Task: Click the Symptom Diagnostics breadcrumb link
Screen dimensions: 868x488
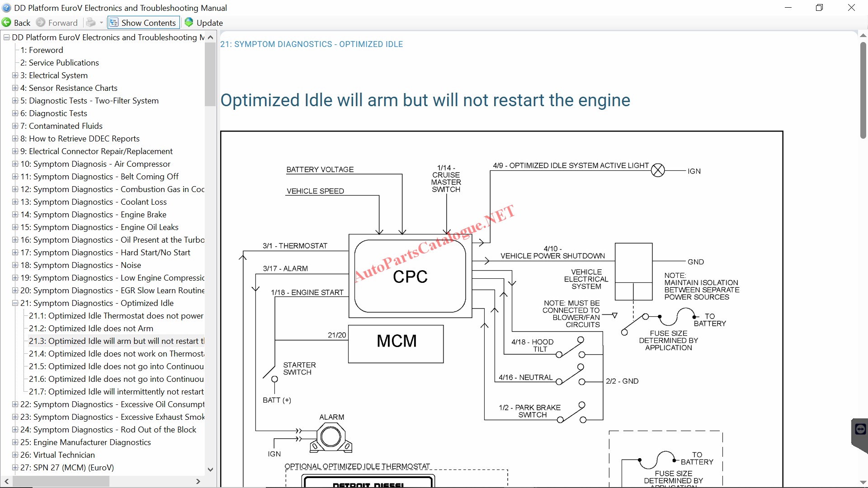Action: [311, 44]
